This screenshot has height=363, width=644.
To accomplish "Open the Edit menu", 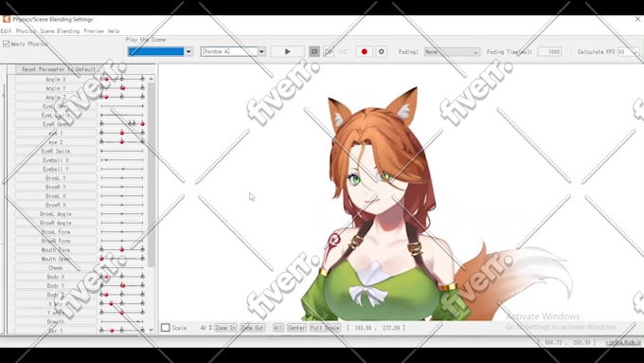I will click(6, 31).
